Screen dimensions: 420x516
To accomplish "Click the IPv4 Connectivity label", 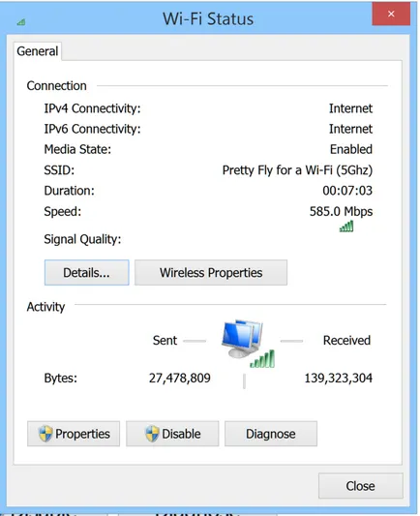I will point(93,108).
